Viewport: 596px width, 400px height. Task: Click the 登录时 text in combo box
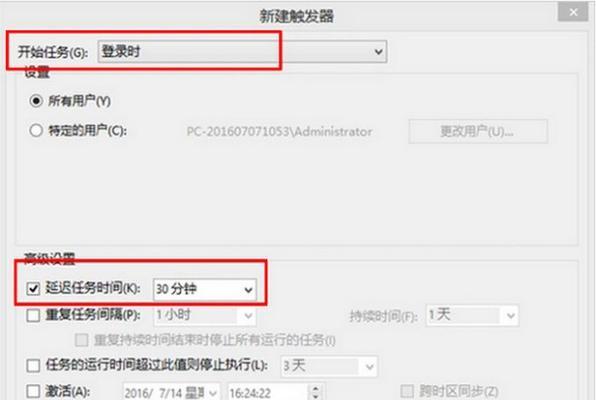click(121, 51)
